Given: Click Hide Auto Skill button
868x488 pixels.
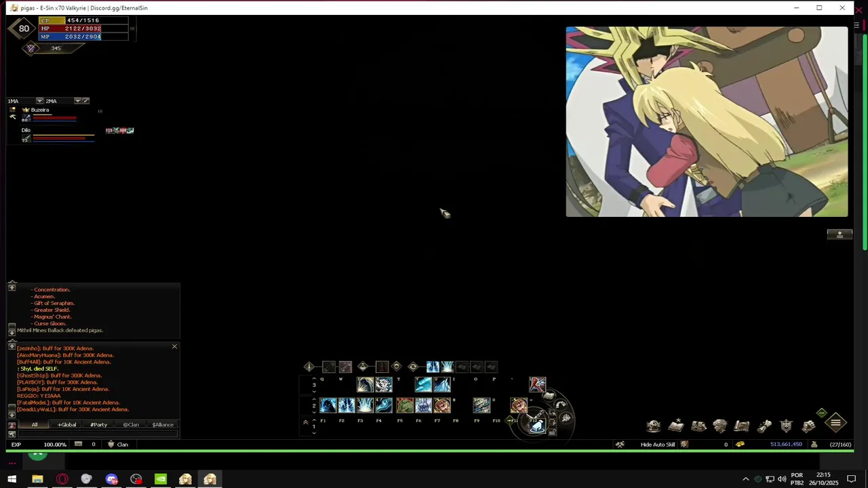Looking at the screenshot, I should pyautogui.click(x=657, y=445).
